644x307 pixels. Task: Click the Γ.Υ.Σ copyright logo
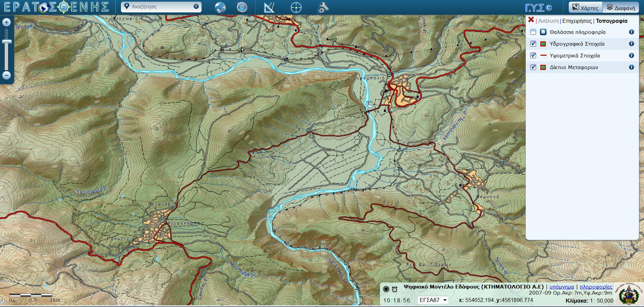(x=538, y=8)
